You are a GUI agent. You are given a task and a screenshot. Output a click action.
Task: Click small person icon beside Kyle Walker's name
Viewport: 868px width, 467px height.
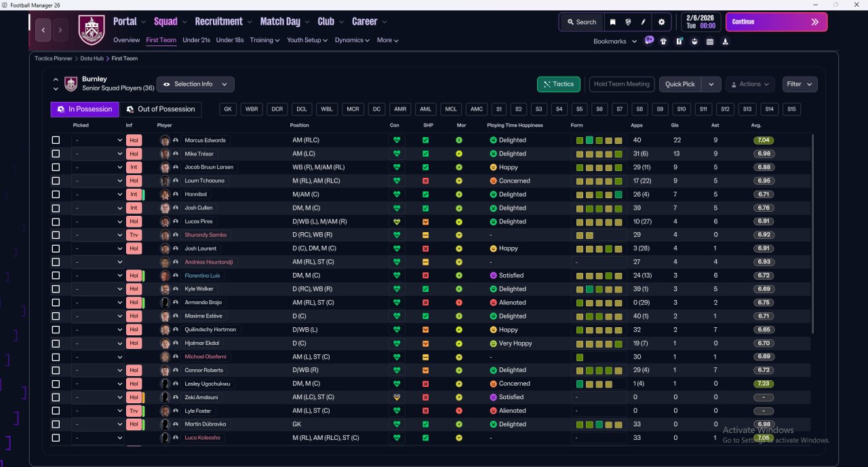click(176, 289)
